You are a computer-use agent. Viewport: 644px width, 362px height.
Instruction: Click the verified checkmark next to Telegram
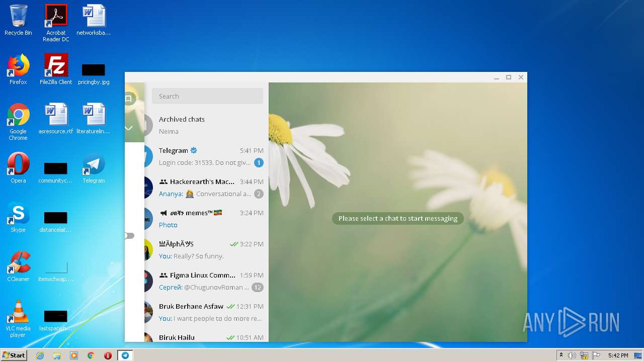[194, 150]
